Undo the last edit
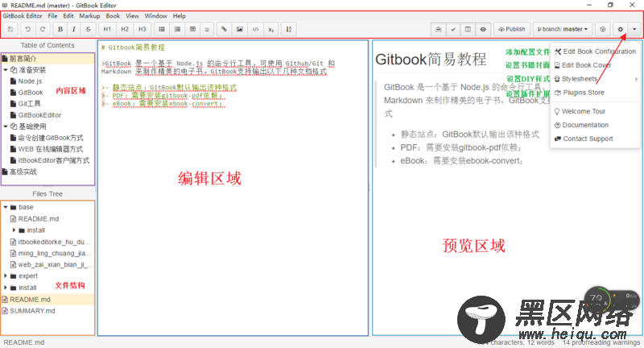 pos(27,29)
